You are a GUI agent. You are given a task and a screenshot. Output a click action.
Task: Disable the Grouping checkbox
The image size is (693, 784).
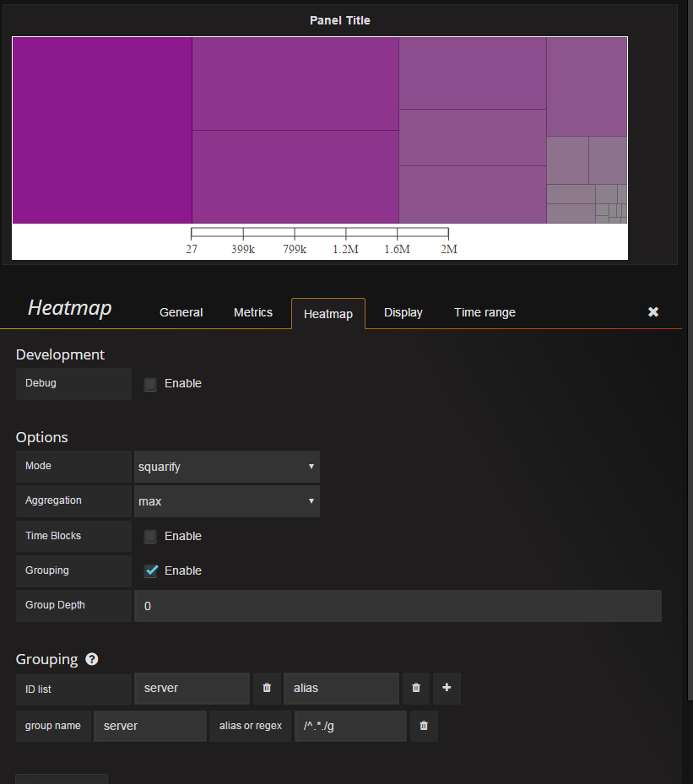coord(150,571)
